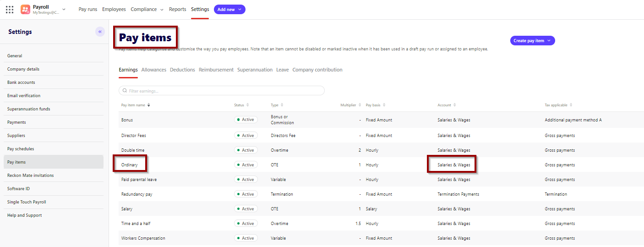Open the Double time pay item
This screenshot has height=247, width=644.
pyautogui.click(x=133, y=150)
